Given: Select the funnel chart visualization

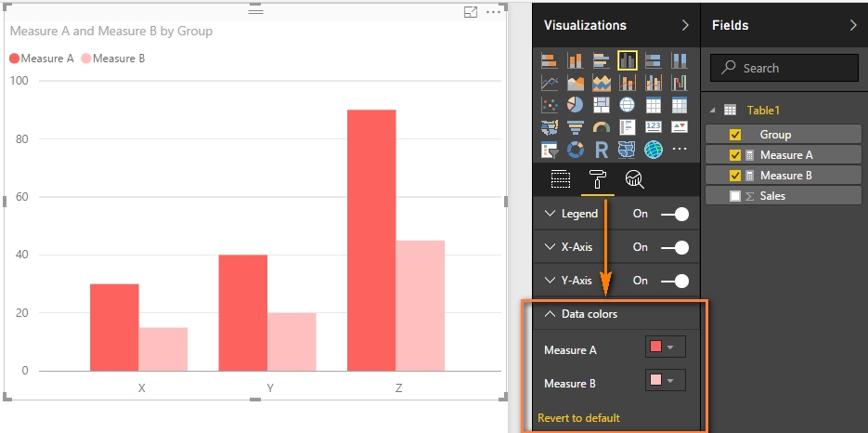Looking at the screenshot, I should coord(576,127).
